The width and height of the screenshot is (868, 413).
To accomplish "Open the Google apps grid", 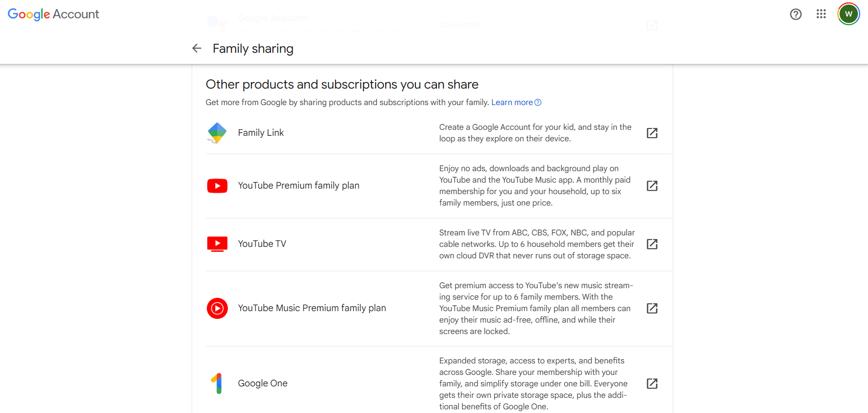I will 821,14.
